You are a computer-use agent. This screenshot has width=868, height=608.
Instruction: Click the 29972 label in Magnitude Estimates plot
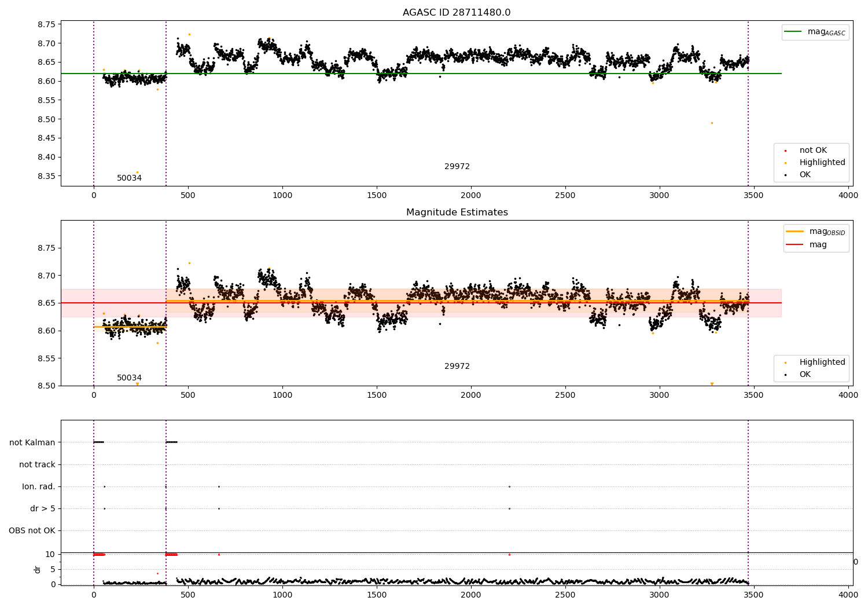[457, 367]
